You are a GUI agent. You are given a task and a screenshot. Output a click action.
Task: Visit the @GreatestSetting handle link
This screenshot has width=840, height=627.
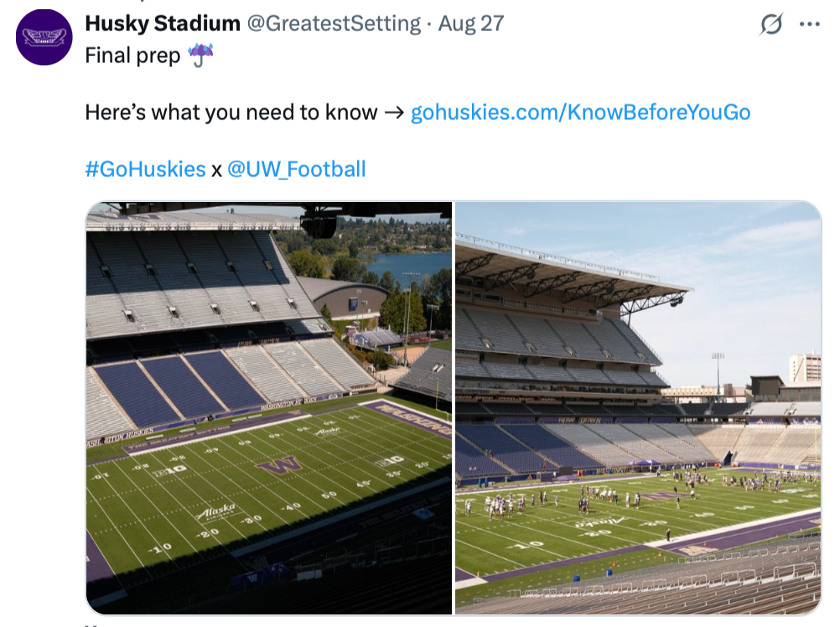coord(334,23)
